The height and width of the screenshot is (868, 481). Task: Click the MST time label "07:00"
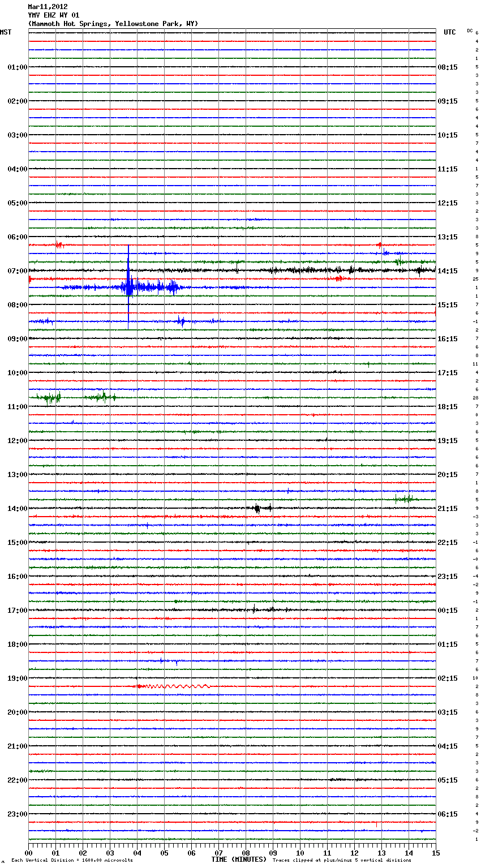click(x=18, y=271)
